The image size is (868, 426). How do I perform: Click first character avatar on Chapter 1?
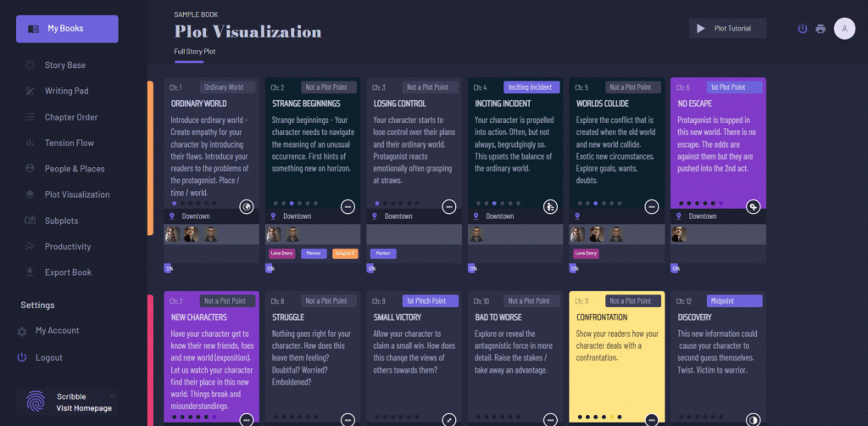click(172, 234)
